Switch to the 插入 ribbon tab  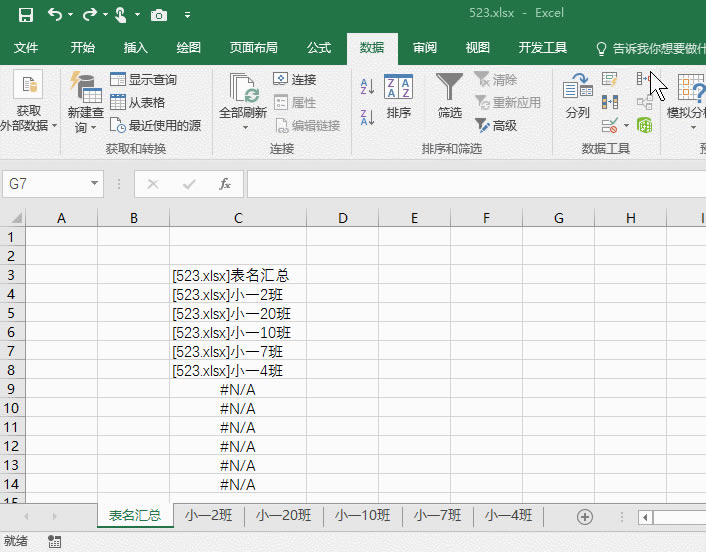pyautogui.click(x=136, y=48)
